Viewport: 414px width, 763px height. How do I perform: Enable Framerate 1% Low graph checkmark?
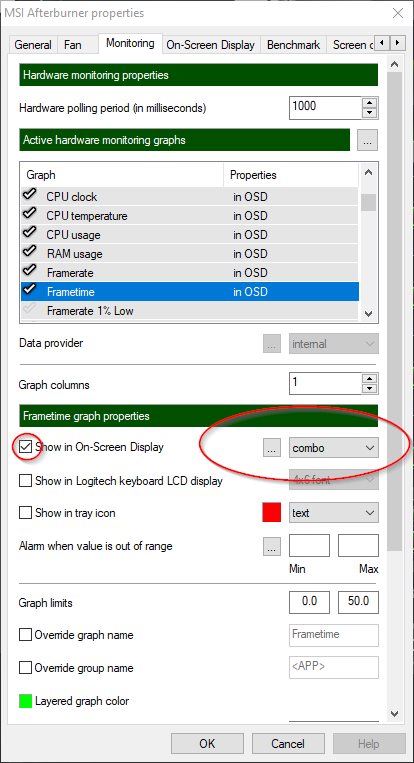coord(29,309)
